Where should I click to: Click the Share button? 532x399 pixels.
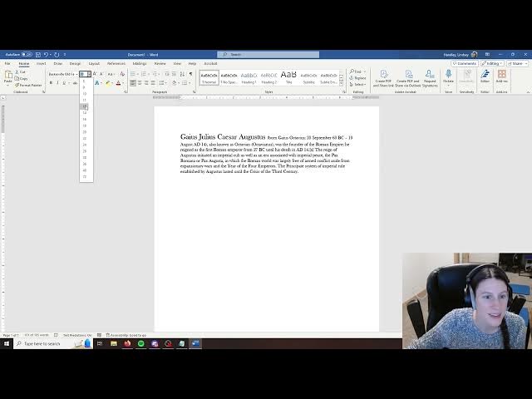[519, 63]
